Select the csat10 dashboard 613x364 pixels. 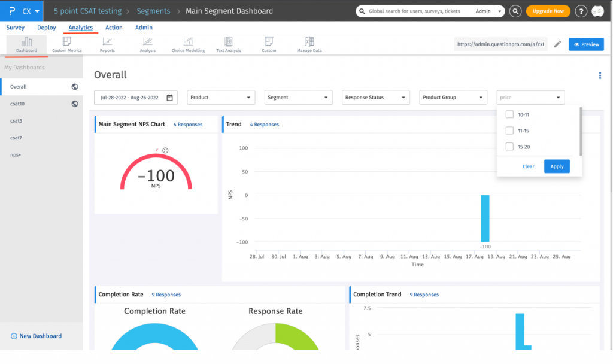tap(41, 104)
